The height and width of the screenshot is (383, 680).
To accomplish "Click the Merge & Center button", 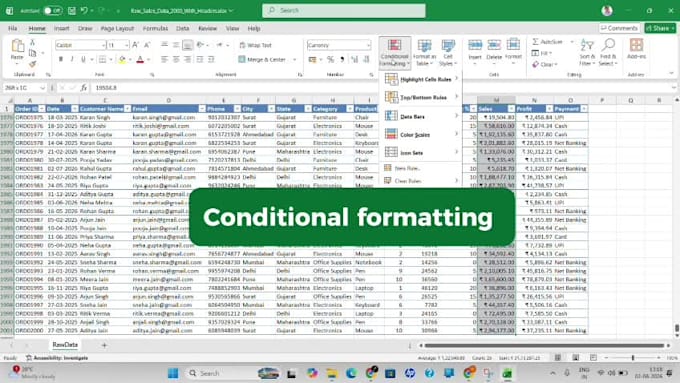I will [262, 59].
